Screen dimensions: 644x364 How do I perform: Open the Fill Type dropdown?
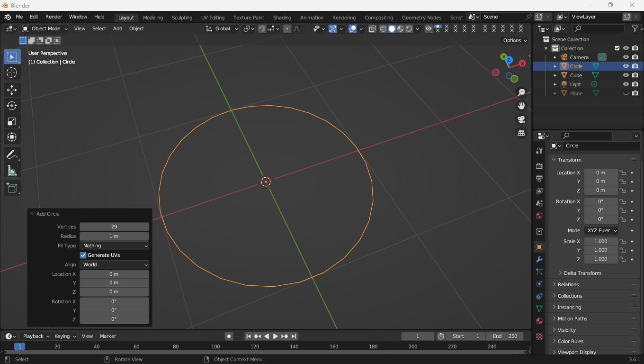(x=114, y=246)
